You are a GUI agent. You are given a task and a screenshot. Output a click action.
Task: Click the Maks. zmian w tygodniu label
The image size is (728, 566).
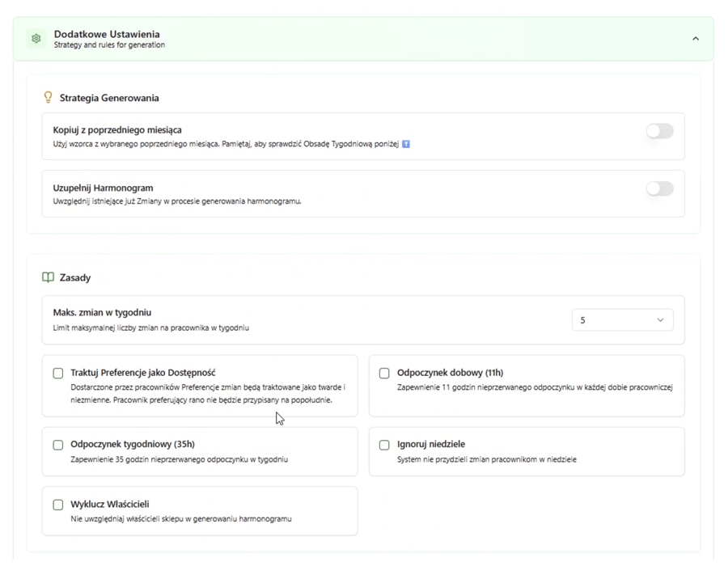[102, 312]
